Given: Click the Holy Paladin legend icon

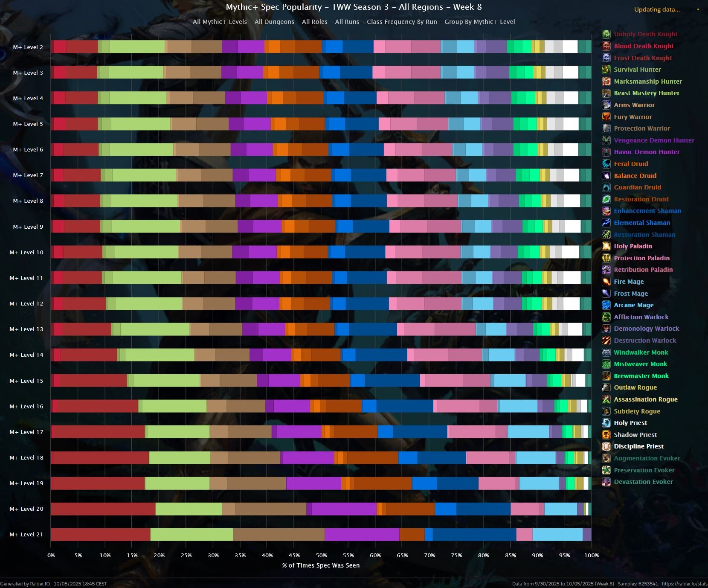Looking at the screenshot, I should [x=606, y=246].
